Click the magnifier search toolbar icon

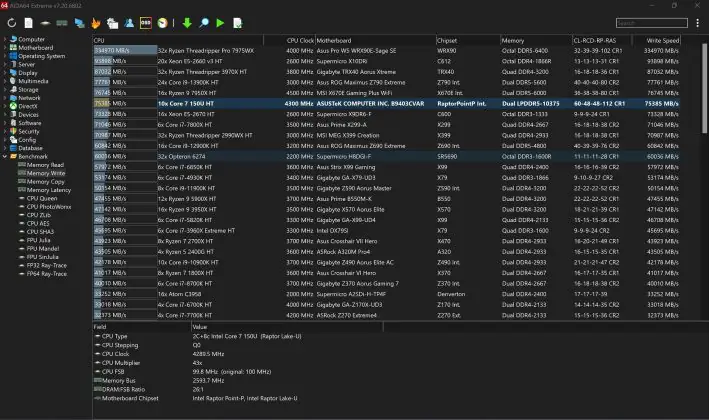[x=204, y=23]
